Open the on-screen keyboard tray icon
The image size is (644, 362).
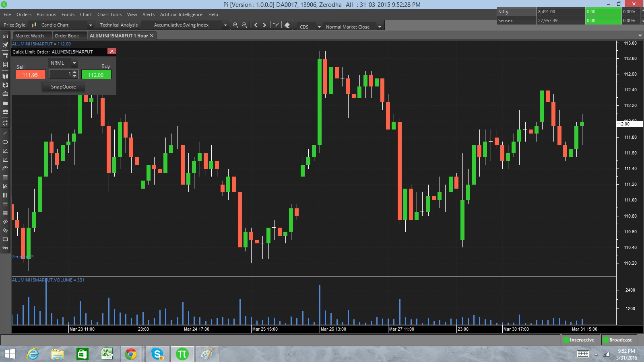tap(583, 354)
